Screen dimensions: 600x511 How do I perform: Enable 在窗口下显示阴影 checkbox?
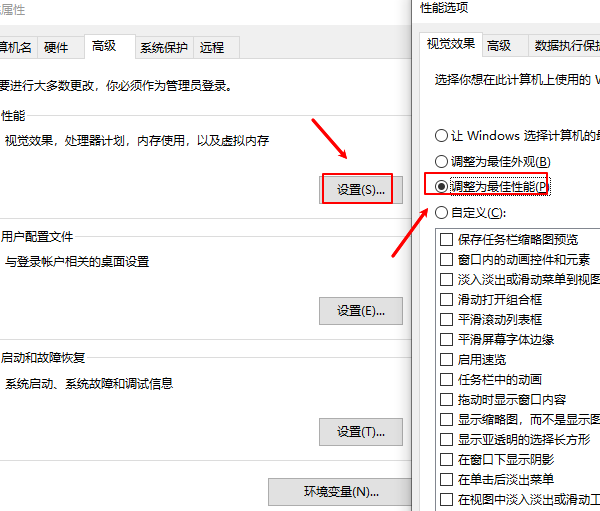tap(446, 459)
